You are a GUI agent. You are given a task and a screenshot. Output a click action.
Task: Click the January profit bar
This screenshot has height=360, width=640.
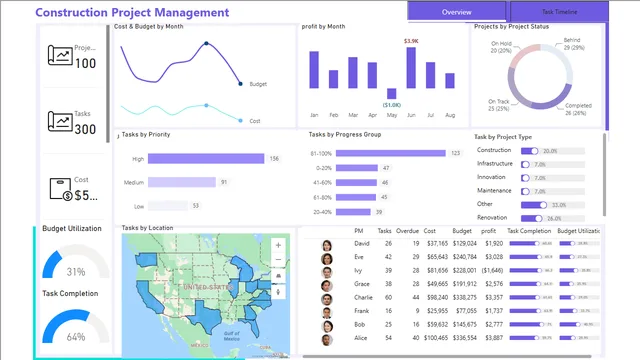314,70
